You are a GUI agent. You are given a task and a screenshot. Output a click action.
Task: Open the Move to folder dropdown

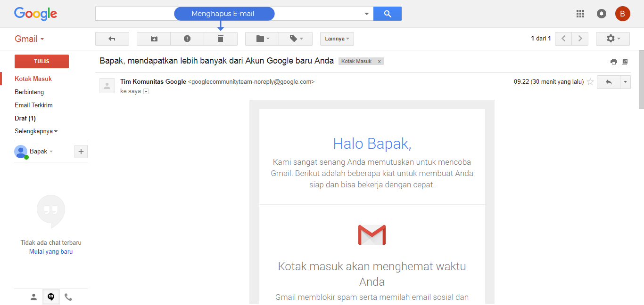click(262, 39)
